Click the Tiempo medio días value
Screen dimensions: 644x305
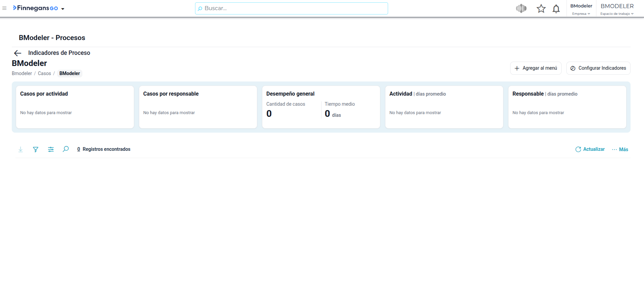tap(333, 114)
